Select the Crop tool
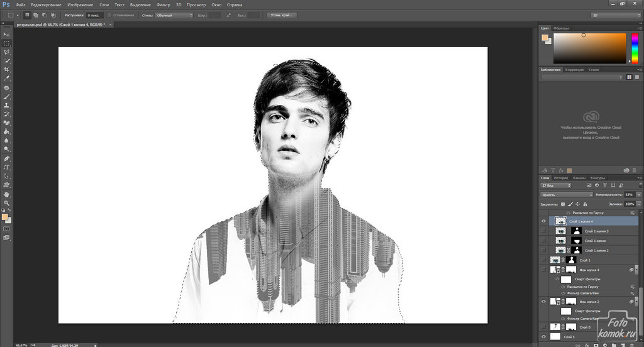The height and width of the screenshot is (347, 644). (6, 69)
